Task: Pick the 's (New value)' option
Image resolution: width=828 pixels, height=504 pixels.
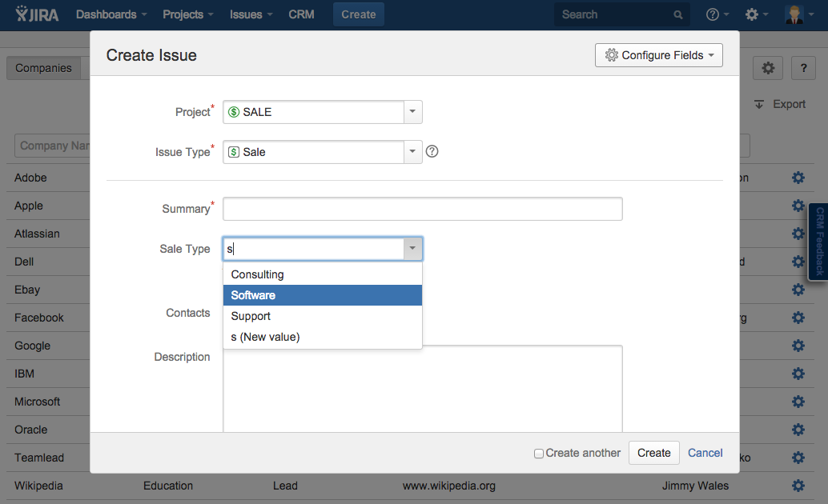Action: coord(322,337)
